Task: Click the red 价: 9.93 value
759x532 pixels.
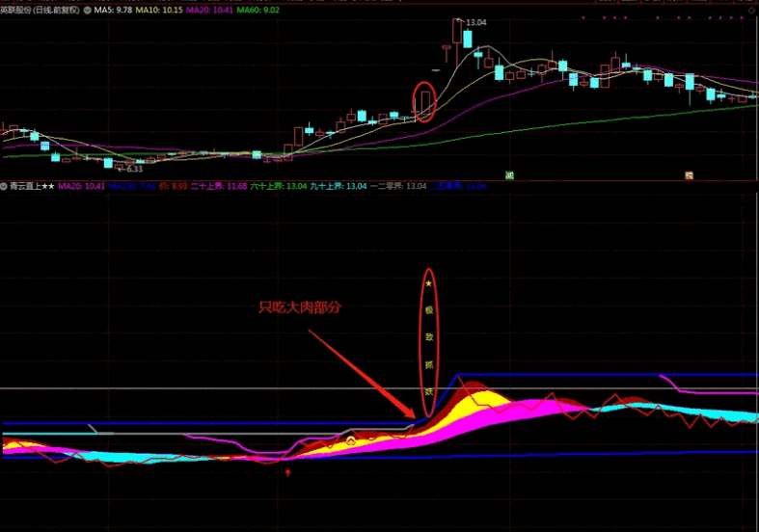Action: [x=173, y=186]
